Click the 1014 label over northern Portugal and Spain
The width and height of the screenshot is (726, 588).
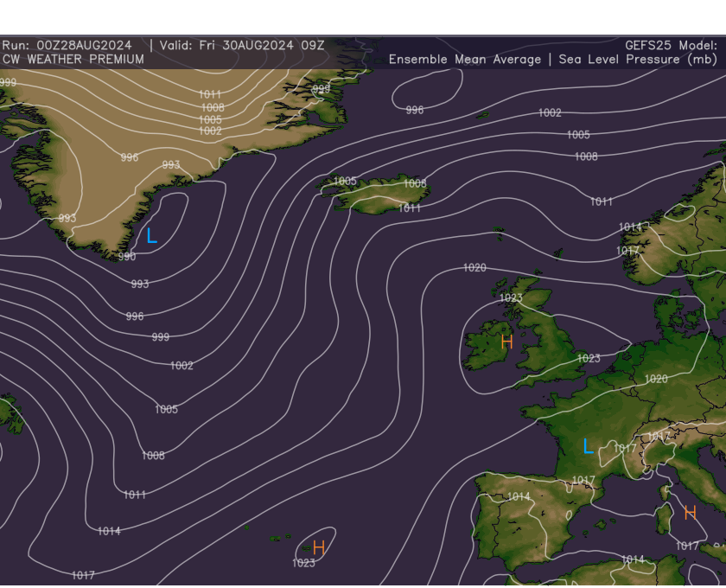coord(519,496)
